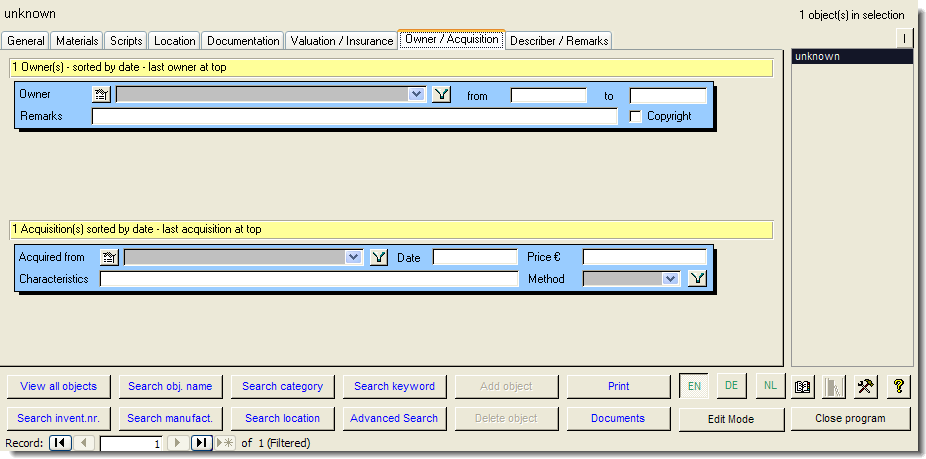Open the manual book icon

click(x=801, y=386)
